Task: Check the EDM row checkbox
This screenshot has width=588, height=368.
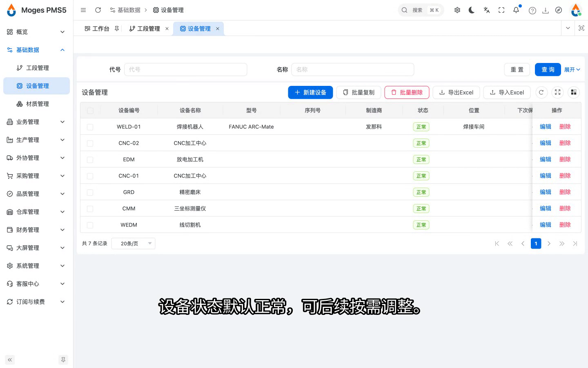Action: tap(90, 160)
